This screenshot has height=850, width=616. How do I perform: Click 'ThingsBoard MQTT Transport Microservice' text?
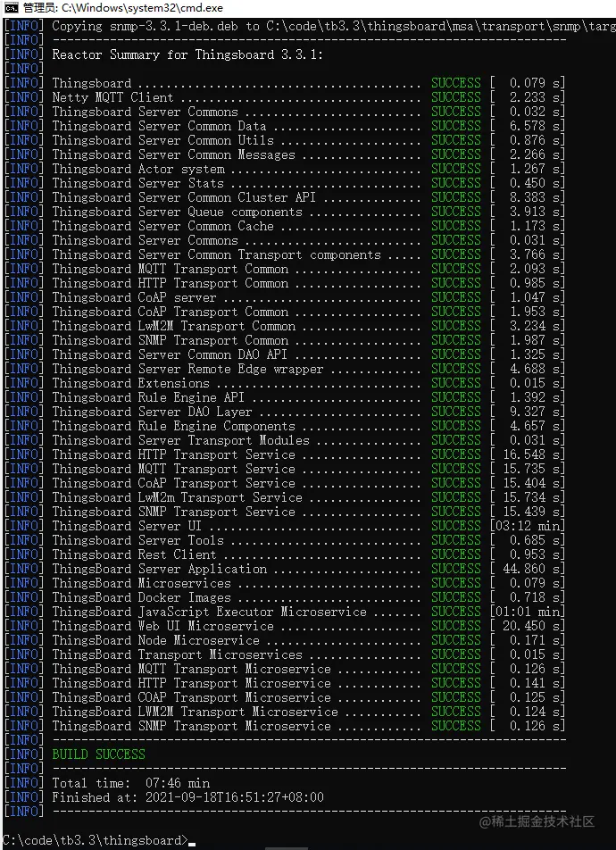[x=191, y=669]
